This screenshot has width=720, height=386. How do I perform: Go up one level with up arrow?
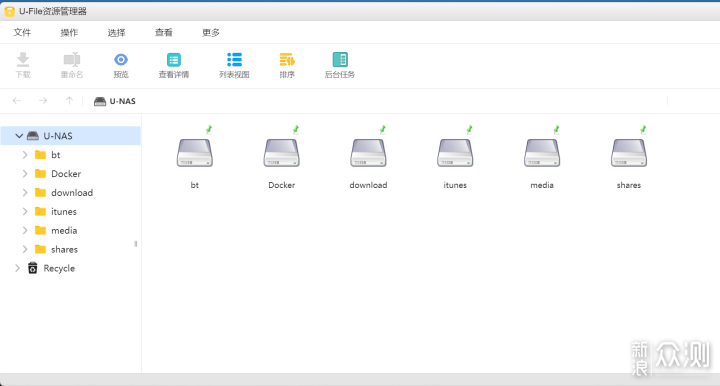tap(69, 101)
